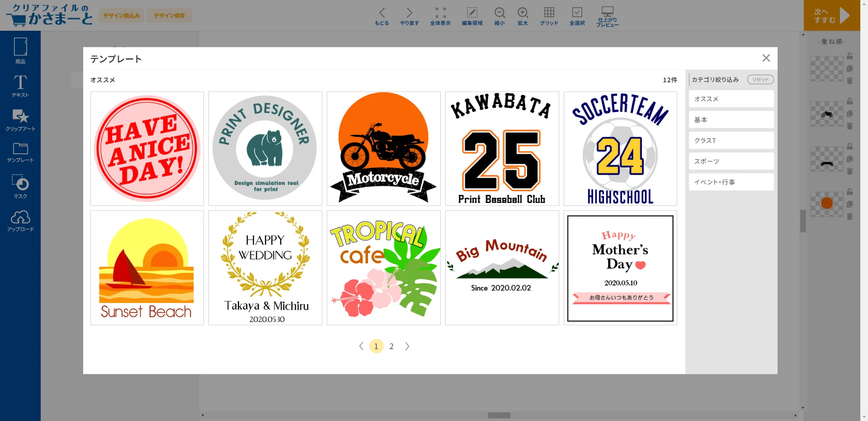Go to previous template page arrow
868x421 pixels.
tap(361, 346)
